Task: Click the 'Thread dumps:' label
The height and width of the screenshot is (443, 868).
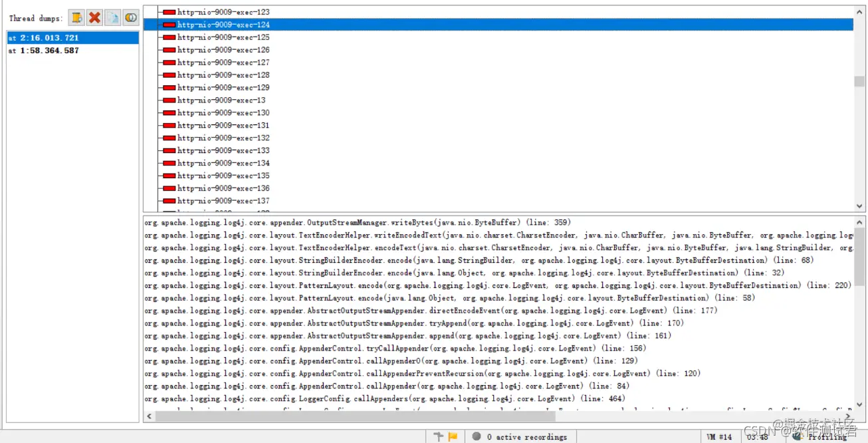Action: 37,19
